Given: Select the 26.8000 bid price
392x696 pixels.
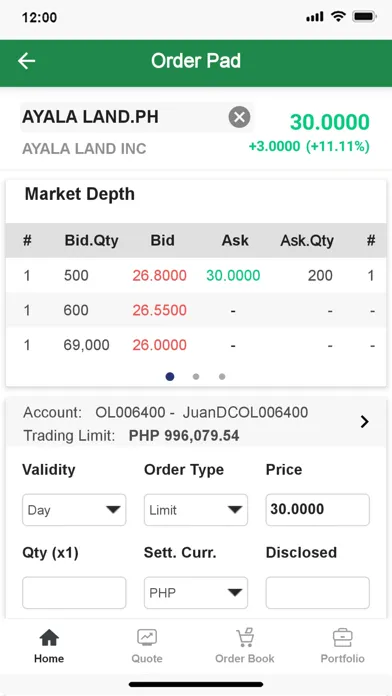Looking at the screenshot, I should coord(159,276).
